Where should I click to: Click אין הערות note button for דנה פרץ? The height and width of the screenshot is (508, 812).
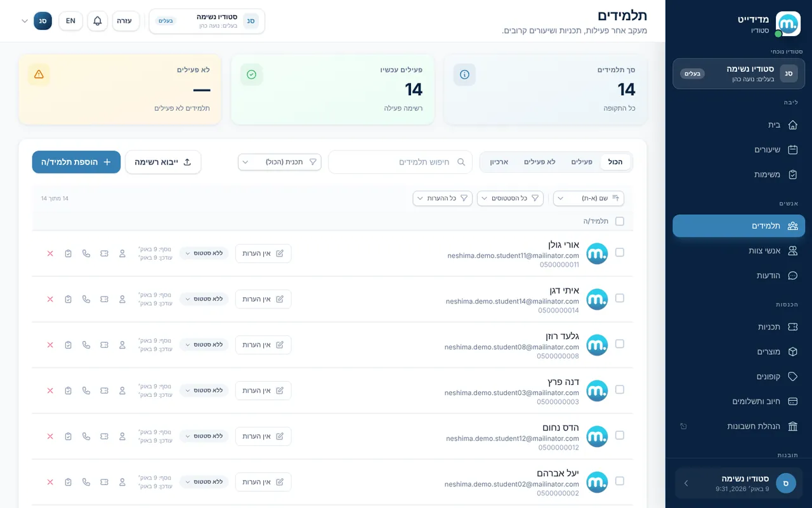point(263,391)
